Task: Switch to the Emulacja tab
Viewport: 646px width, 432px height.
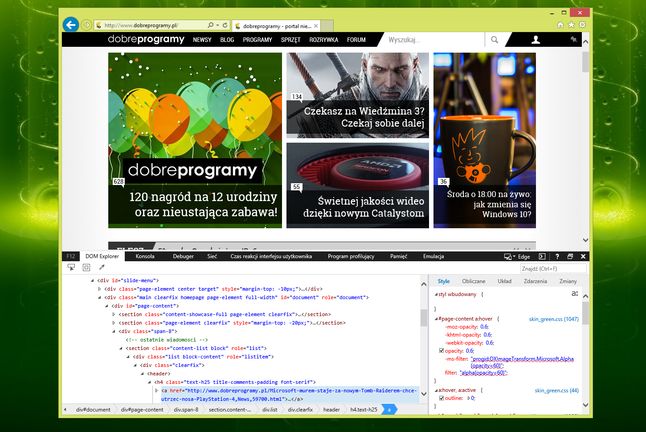Action: point(433,256)
